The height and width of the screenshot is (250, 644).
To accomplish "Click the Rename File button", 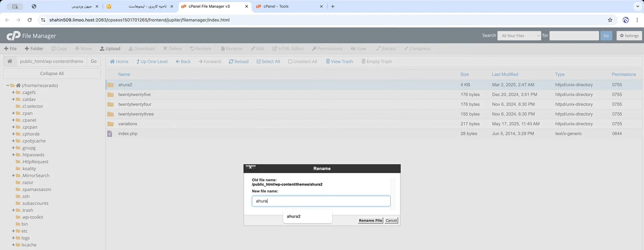I will 370,220.
